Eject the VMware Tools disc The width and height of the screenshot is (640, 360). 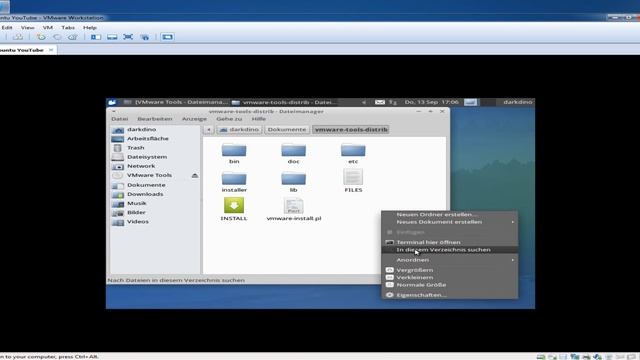tap(195, 176)
